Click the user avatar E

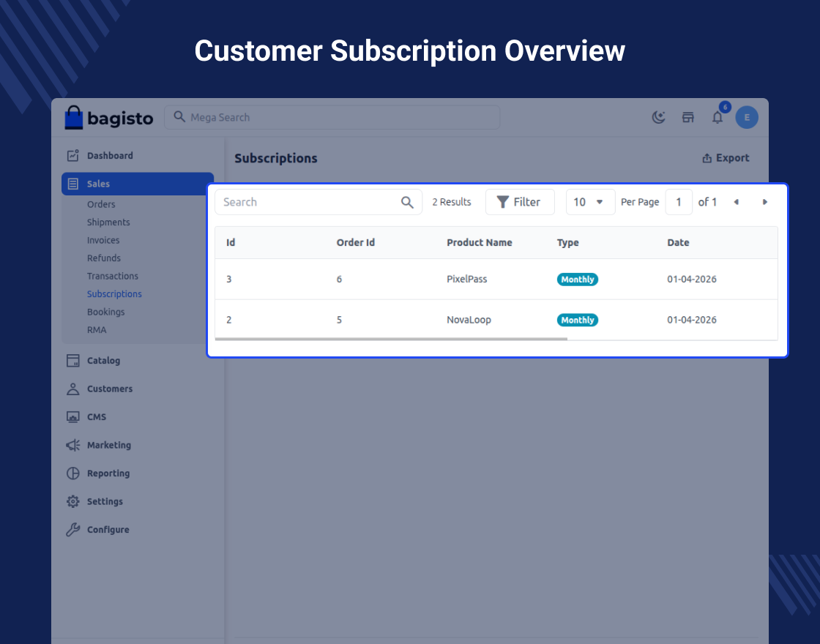[747, 117]
